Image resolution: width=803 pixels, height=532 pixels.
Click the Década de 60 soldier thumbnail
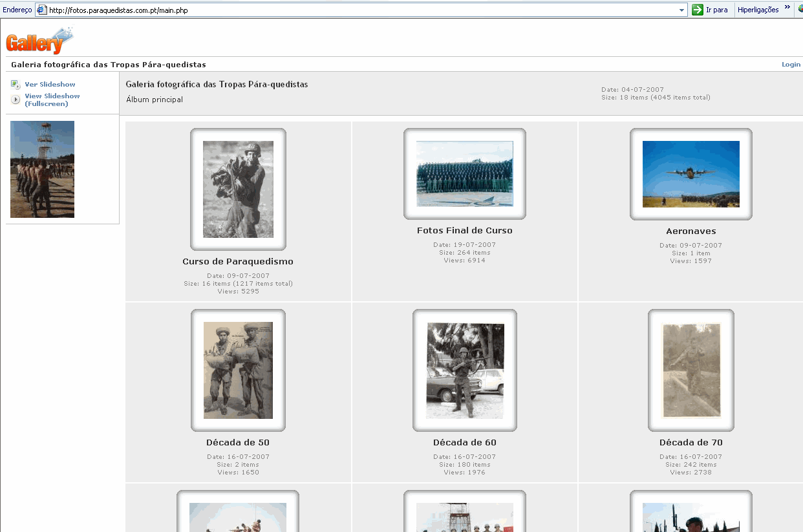coord(465,370)
